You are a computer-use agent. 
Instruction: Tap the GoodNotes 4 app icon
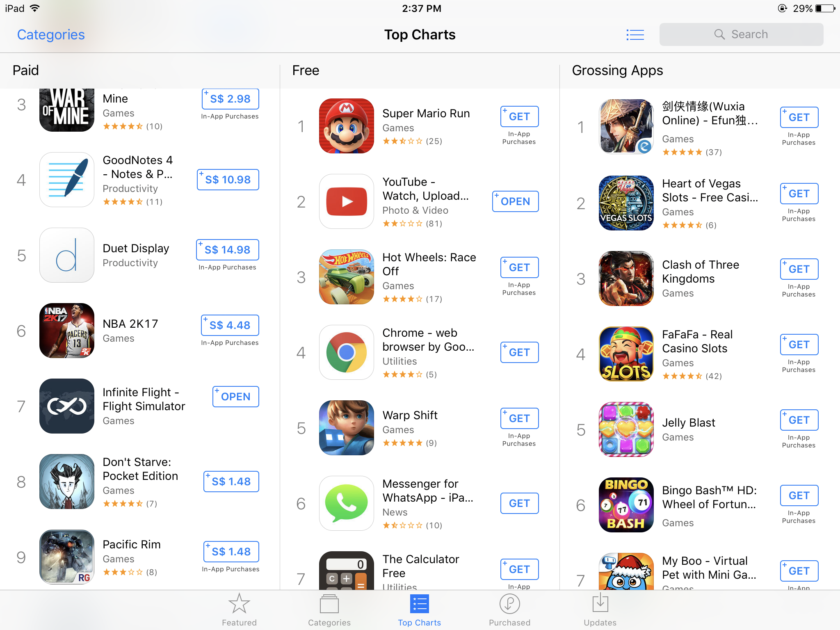tap(67, 180)
